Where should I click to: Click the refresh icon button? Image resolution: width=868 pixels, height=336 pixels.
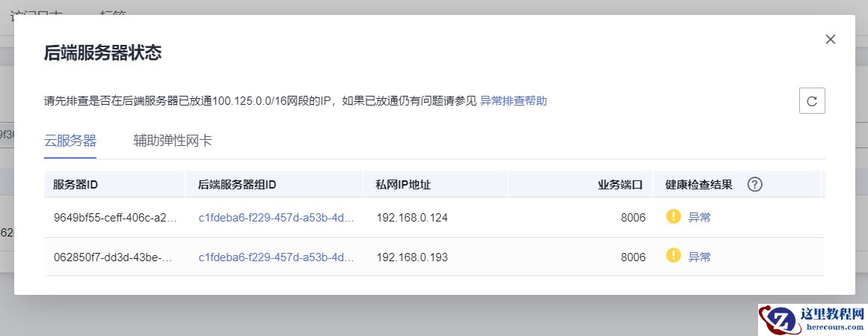[812, 100]
